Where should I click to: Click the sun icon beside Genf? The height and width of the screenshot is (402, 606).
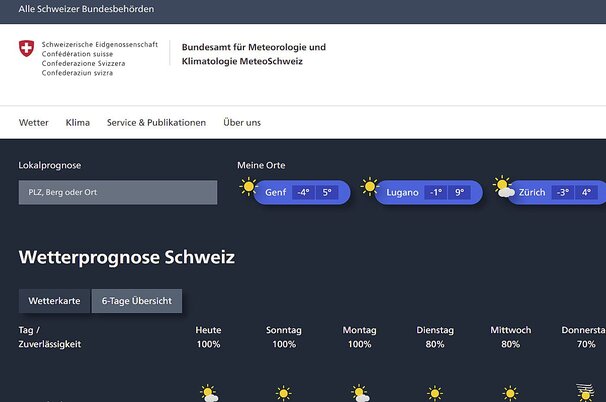[x=248, y=186]
